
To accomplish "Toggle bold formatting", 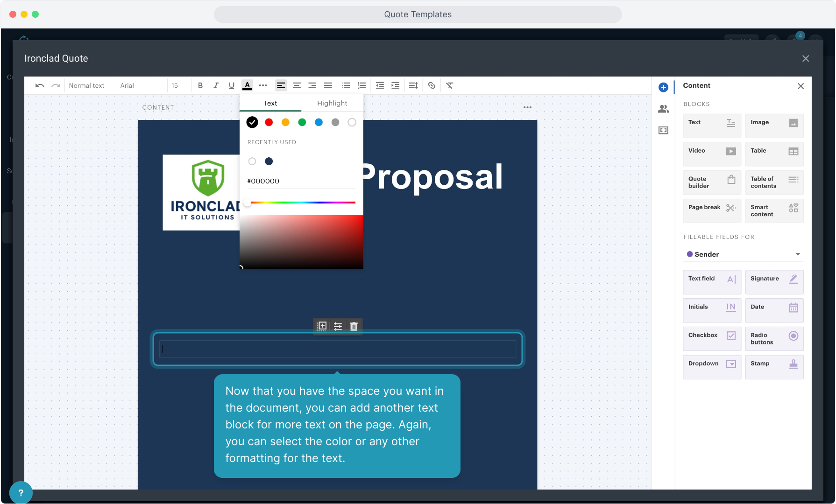I will pos(200,85).
